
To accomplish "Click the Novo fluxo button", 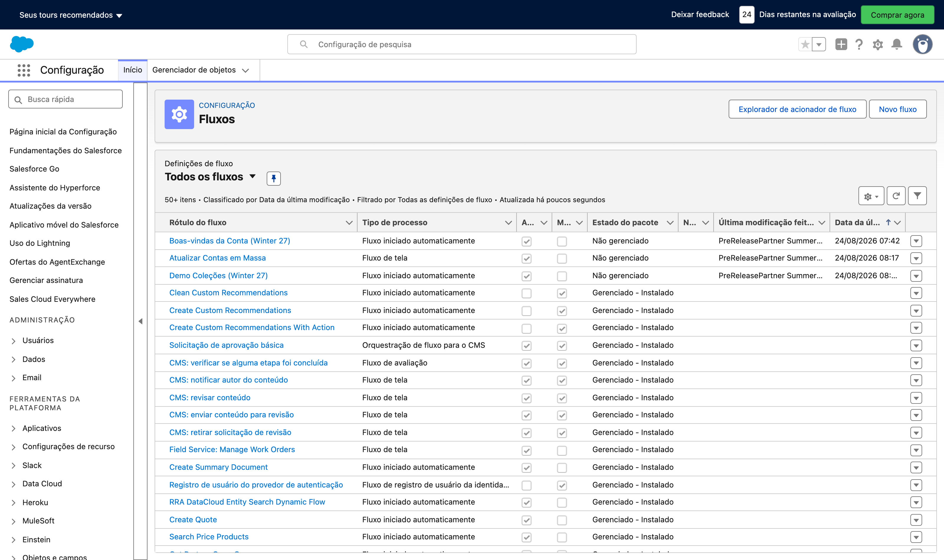I will click(x=898, y=109).
